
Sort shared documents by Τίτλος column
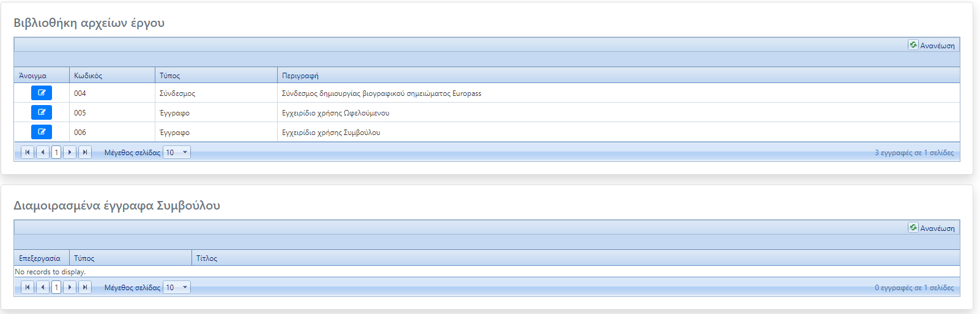click(x=207, y=258)
